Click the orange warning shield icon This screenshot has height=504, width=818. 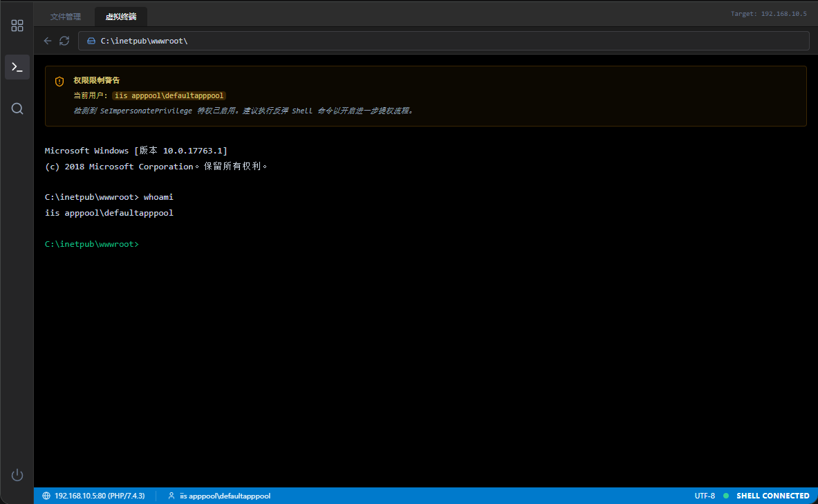[59, 81]
